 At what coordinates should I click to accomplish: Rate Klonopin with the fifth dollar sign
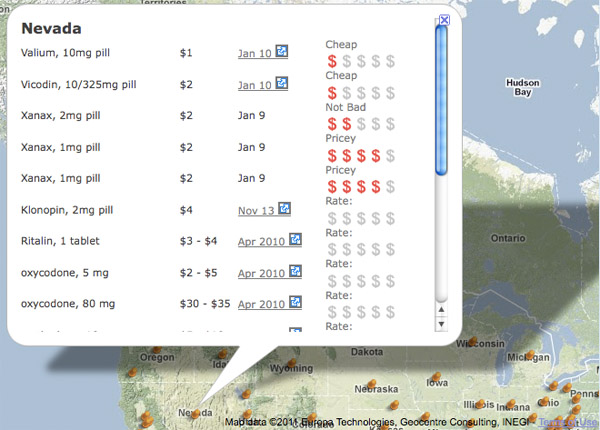(390, 218)
